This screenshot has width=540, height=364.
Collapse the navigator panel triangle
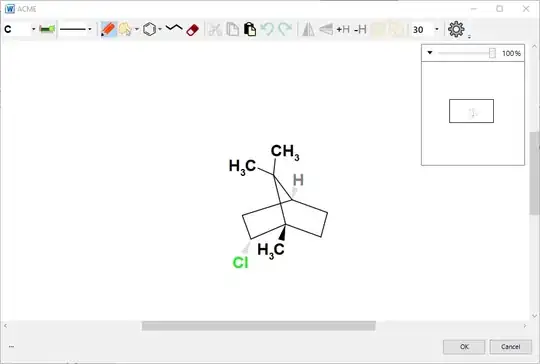tap(430, 53)
